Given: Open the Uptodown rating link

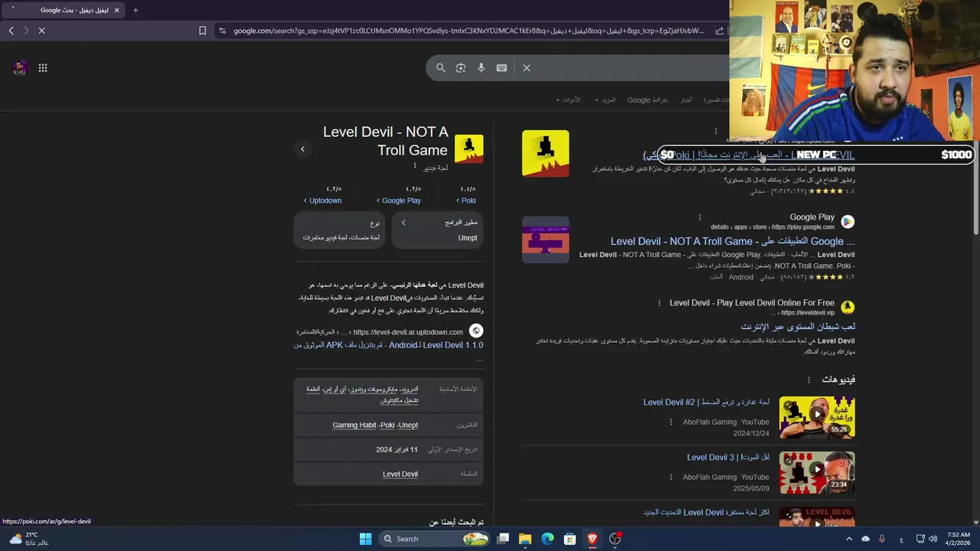Looking at the screenshot, I should pyautogui.click(x=323, y=201).
